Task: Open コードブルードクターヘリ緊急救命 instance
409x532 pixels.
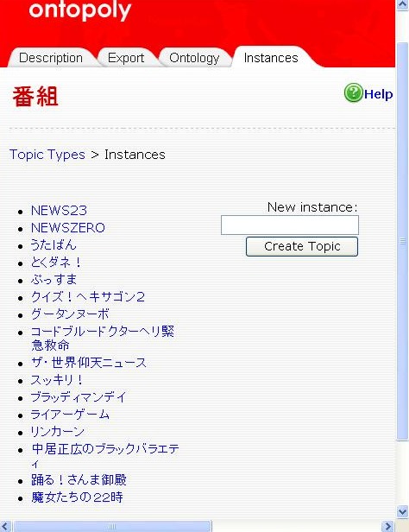Action: [x=103, y=339]
